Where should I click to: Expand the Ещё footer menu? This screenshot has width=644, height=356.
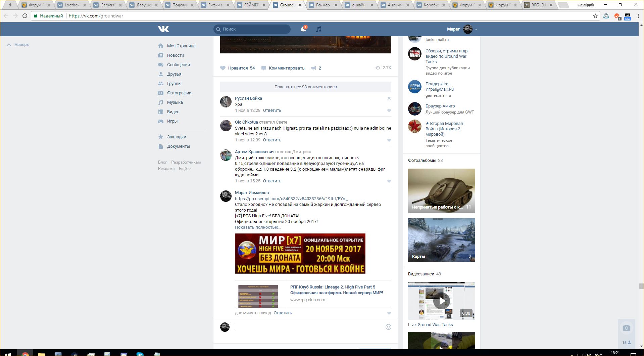point(185,169)
